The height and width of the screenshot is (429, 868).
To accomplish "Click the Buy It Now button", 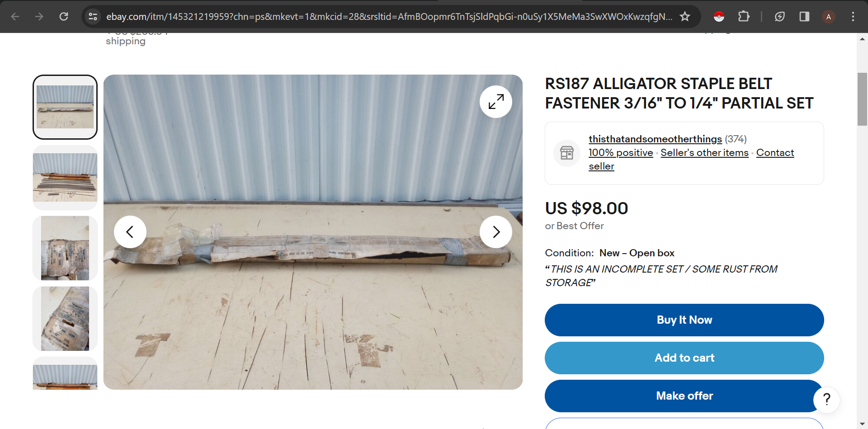I will [684, 320].
